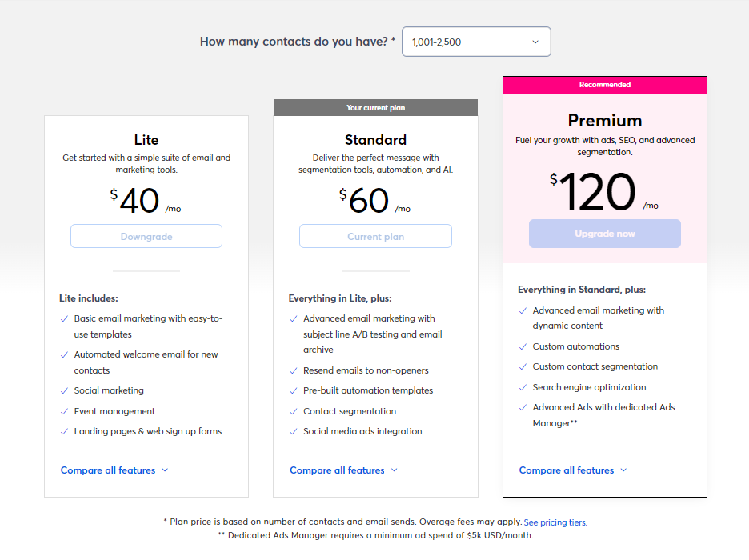Click the chevron next to Lite's Compare link
Screen dimensions: 749x560
[165, 470]
